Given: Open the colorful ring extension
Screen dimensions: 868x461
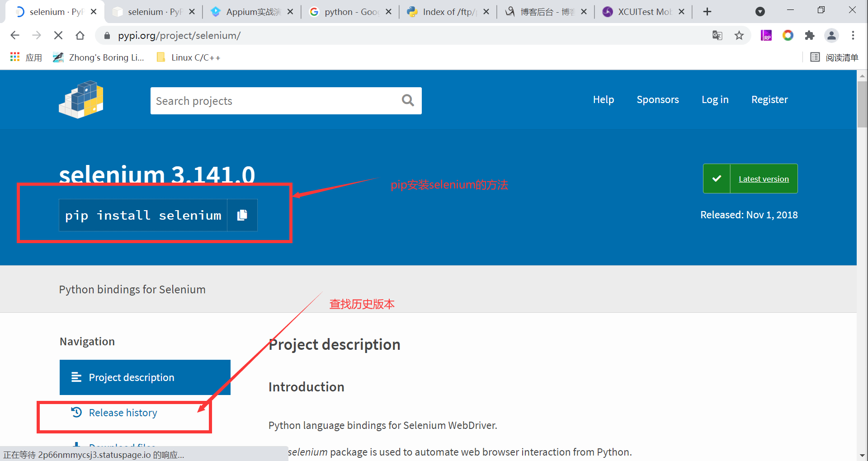Looking at the screenshot, I should (788, 35).
